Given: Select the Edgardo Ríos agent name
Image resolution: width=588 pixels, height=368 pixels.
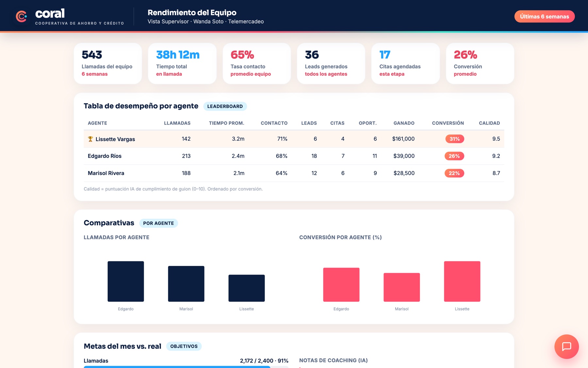Looking at the screenshot, I should [105, 156].
